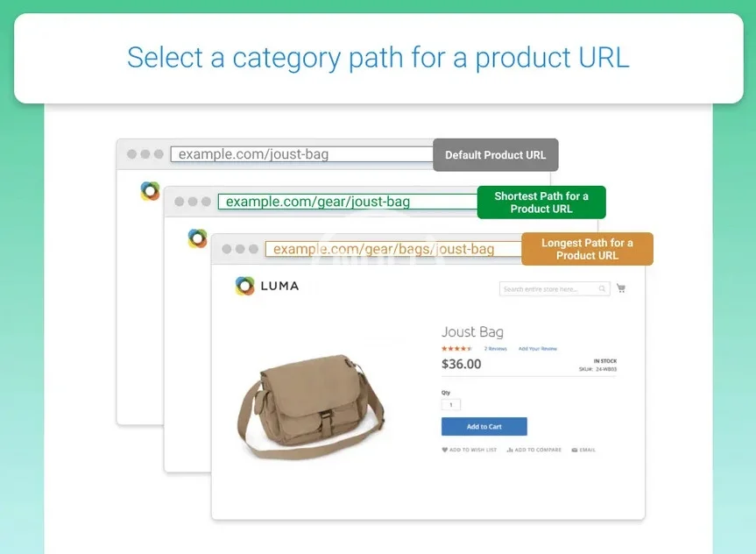
Task: Click the compare bar chart icon
Action: coord(509,450)
